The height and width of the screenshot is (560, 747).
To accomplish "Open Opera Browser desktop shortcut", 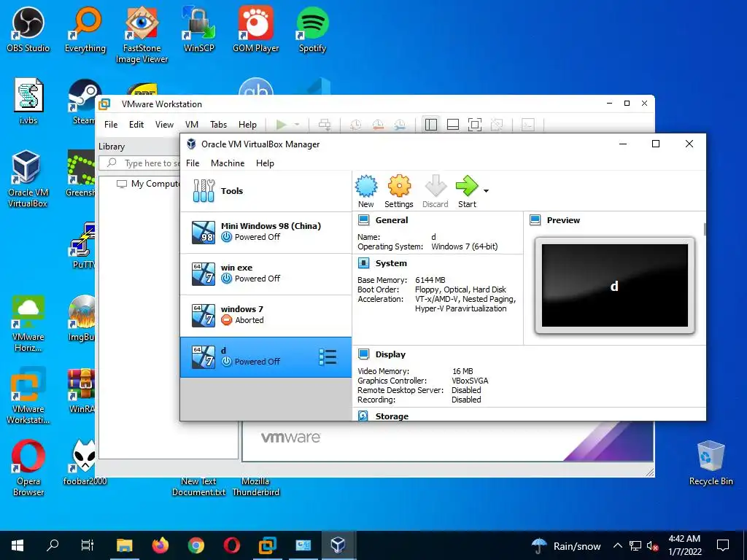I will pyautogui.click(x=28, y=468).
